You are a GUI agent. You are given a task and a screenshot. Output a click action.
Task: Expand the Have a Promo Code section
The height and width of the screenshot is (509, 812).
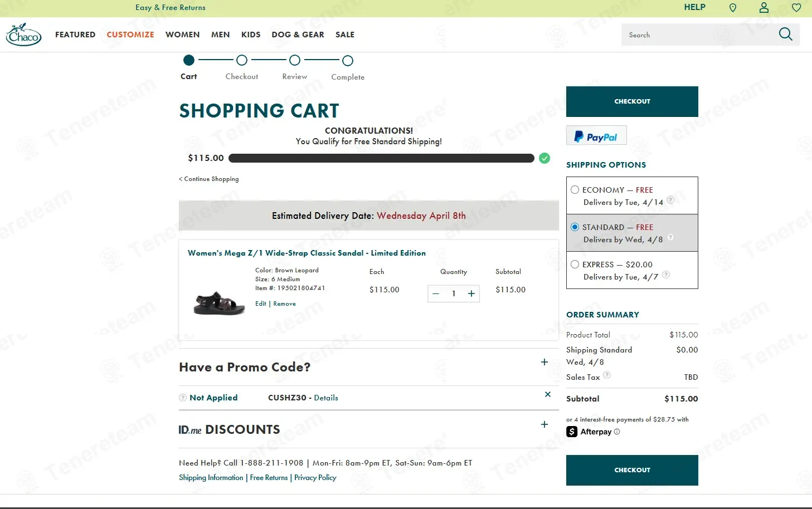pos(544,362)
